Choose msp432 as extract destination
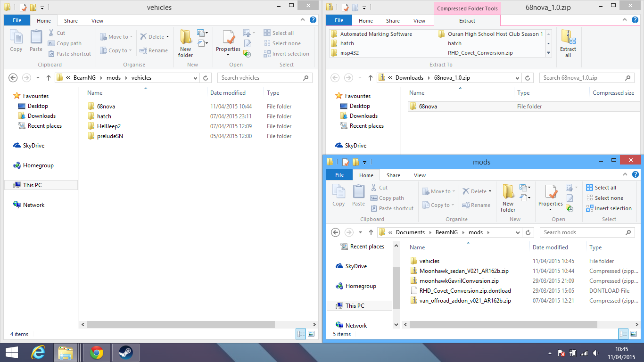The width and height of the screenshot is (644, 362). (x=349, y=53)
